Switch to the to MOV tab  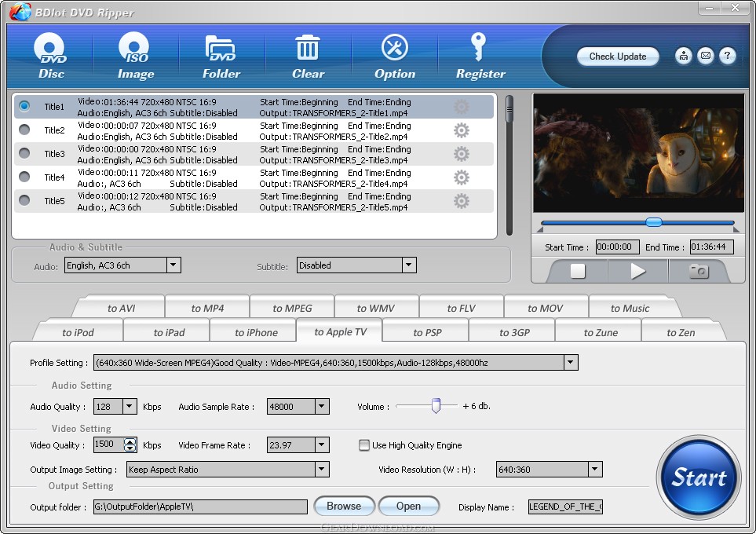point(546,309)
